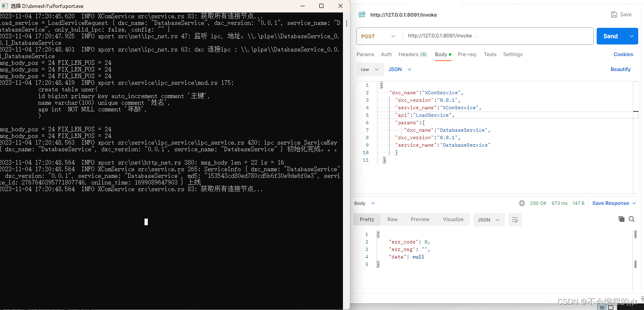Click the Save button label
Image resolution: width=644 pixels, height=310 pixels.
[x=625, y=15]
